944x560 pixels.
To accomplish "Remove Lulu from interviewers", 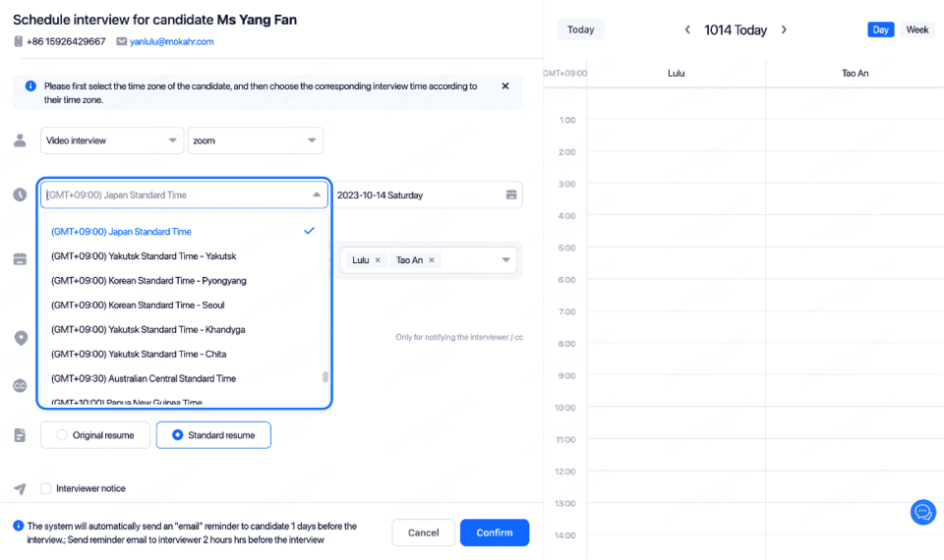I will click(x=378, y=260).
